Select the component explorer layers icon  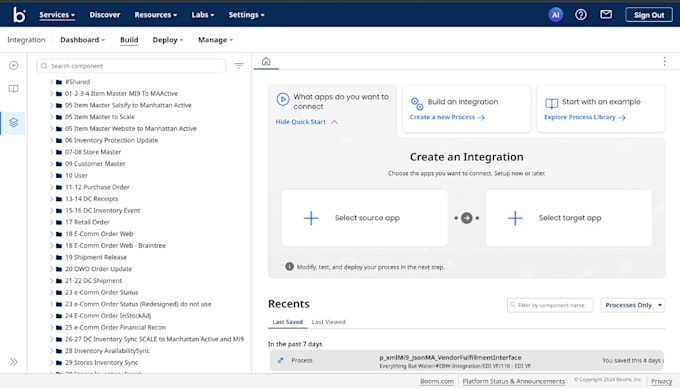coord(13,123)
